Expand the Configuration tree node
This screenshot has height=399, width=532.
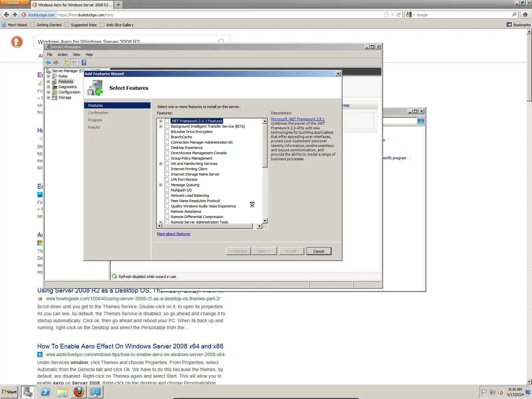[x=49, y=92]
